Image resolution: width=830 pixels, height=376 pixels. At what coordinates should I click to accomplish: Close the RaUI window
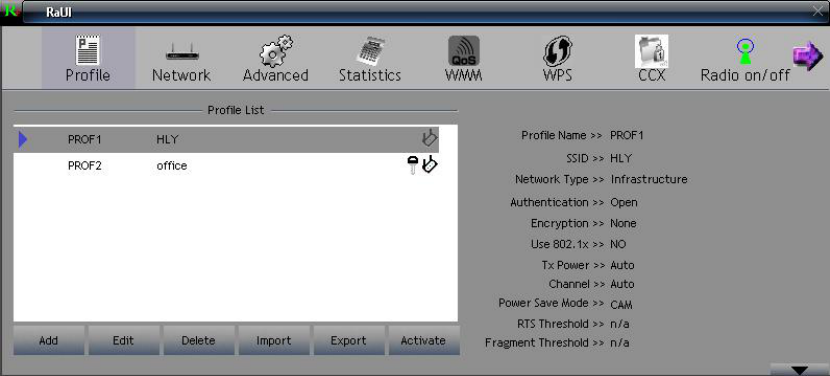(819, 11)
